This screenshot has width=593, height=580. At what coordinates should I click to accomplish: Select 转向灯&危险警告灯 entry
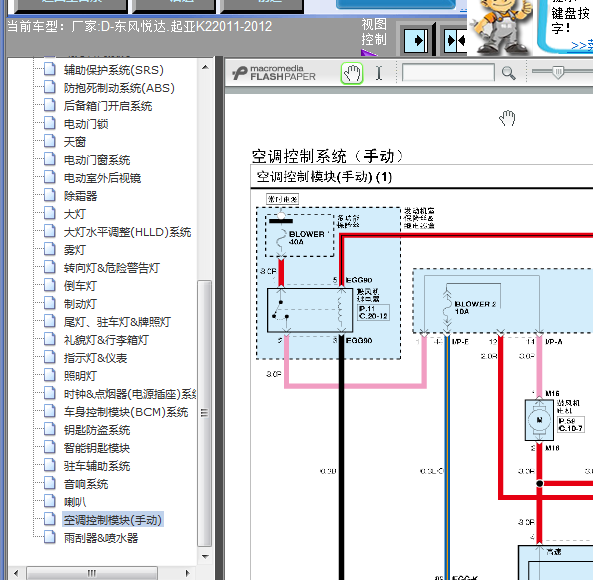(x=111, y=268)
